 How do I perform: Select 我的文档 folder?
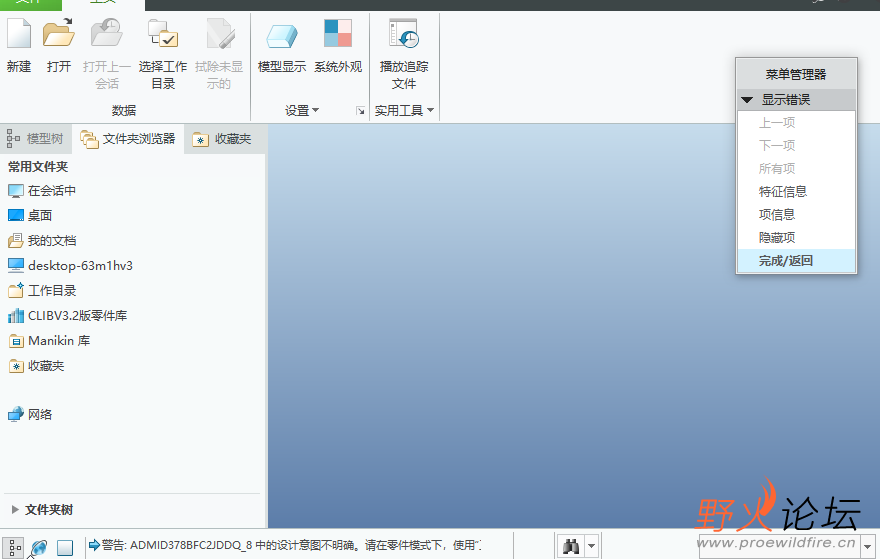click(x=42, y=241)
